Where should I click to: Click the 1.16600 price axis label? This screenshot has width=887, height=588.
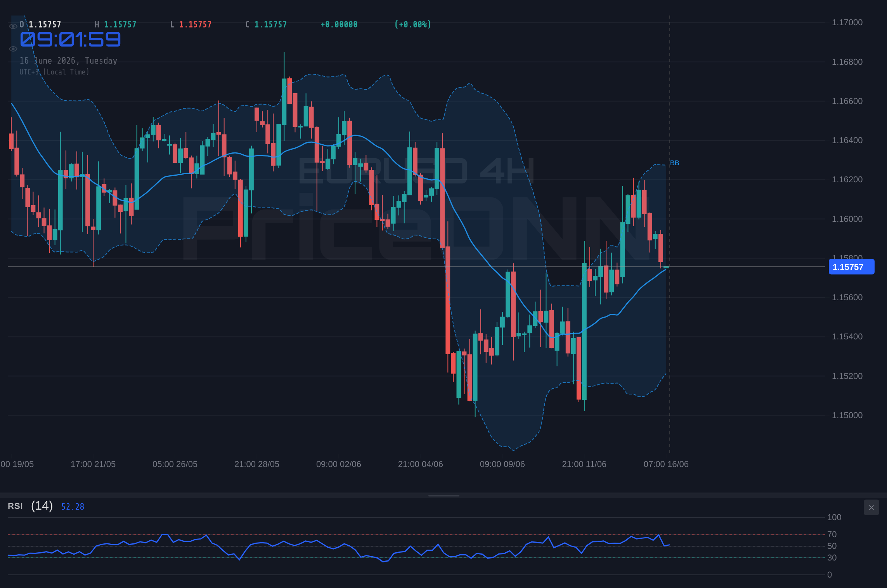[847, 101]
